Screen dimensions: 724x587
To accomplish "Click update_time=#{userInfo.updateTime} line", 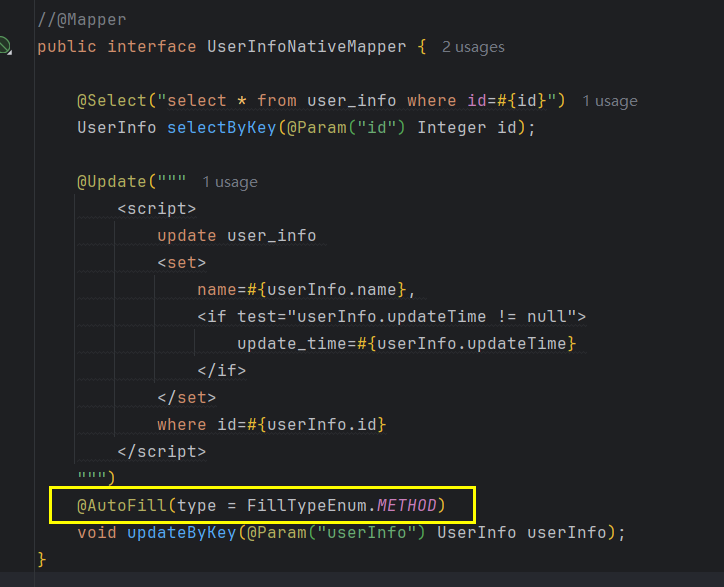I will pyautogui.click(x=406, y=344).
